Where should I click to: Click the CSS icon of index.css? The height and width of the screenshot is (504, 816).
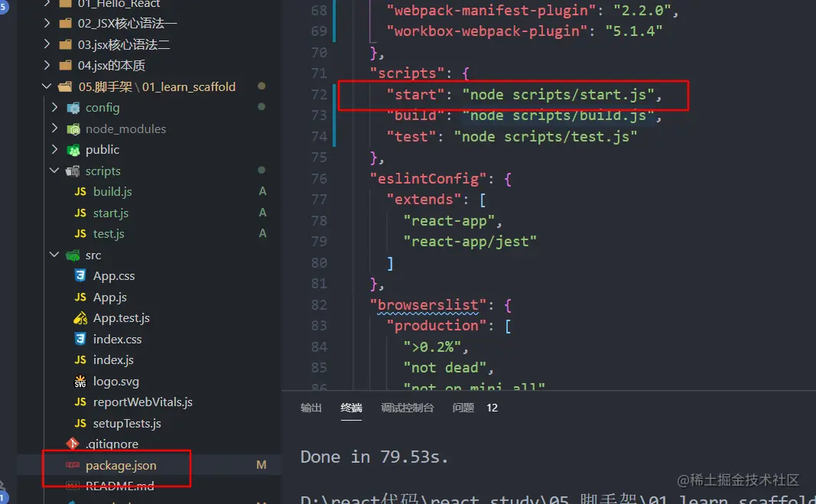(80, 339)
